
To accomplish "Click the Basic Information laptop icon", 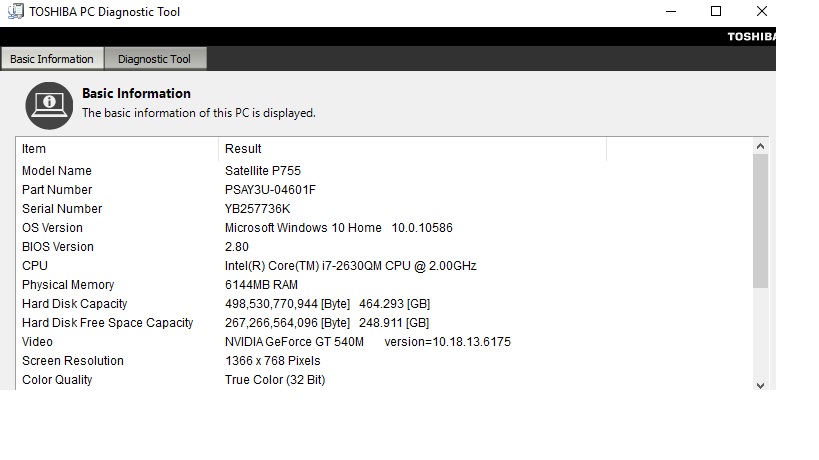I will (x=49, y=105).
